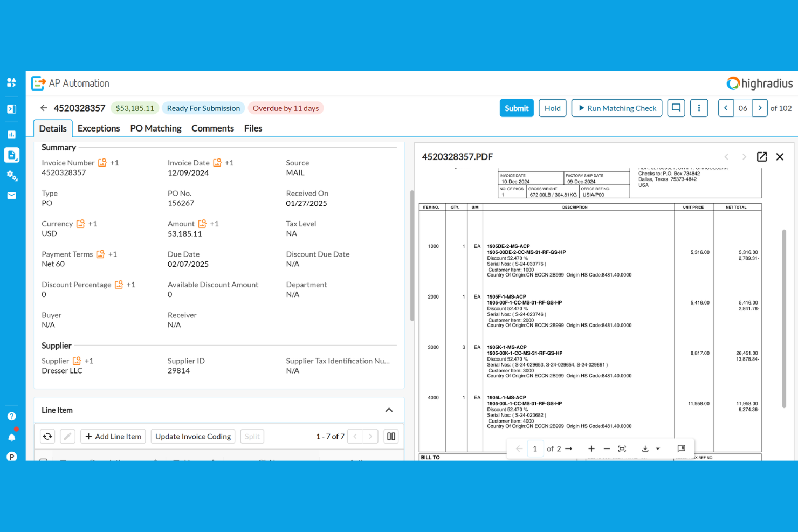Run Matching Check on the invoice
Image resolution: width=798 pixels, height=532 pixels.
click(616, 108)
